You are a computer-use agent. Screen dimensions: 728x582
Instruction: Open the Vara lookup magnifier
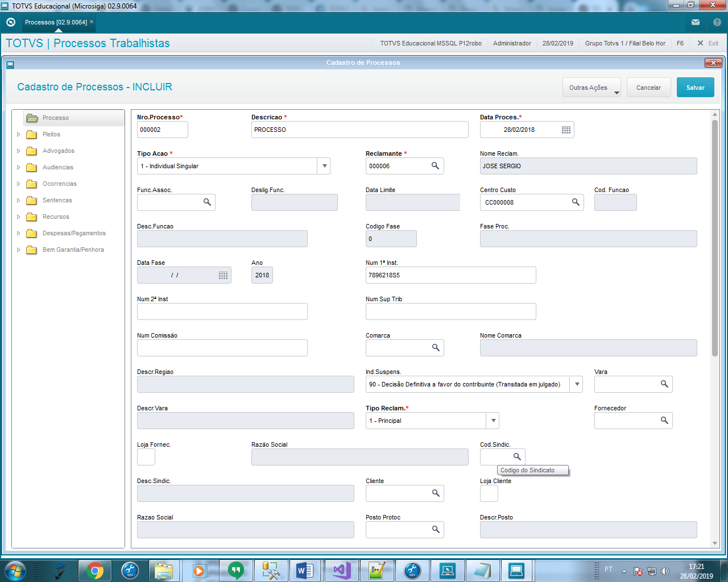coord(664,384)
